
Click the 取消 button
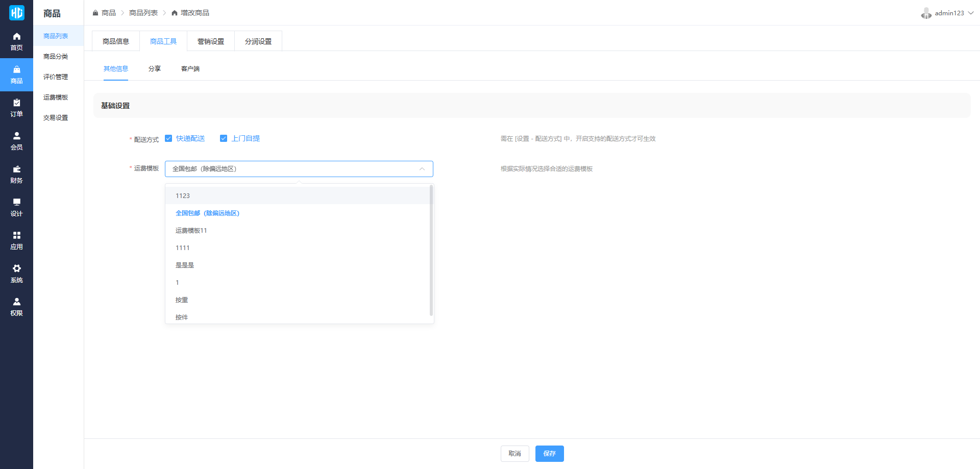click(514, 454)
